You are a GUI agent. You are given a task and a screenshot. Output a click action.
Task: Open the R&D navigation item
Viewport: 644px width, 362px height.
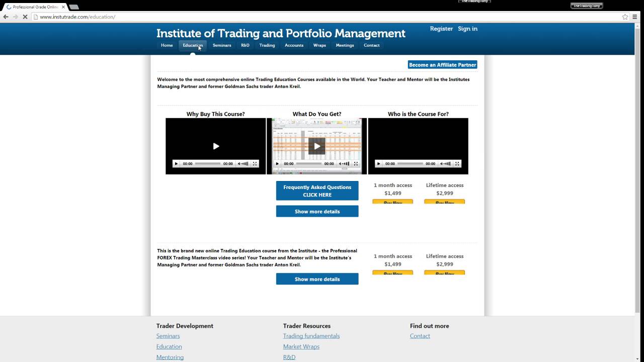tap(245, 45)
